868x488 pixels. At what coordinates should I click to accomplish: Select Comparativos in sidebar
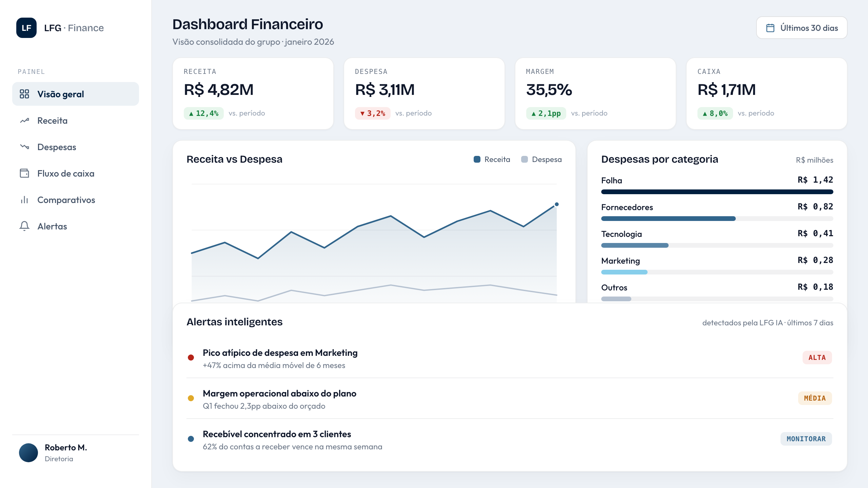tap(76, 200)
